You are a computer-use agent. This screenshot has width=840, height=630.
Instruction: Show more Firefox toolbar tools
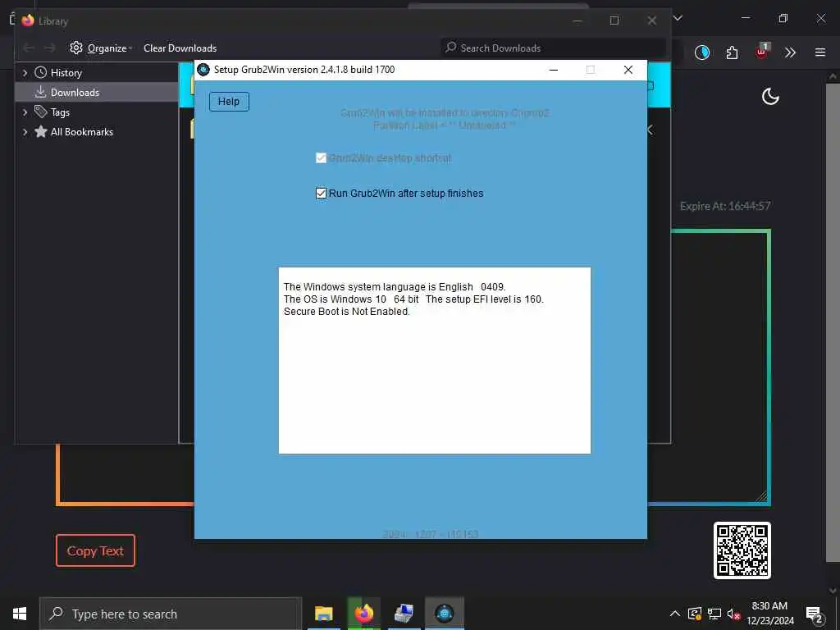click(x=790, y=52)
